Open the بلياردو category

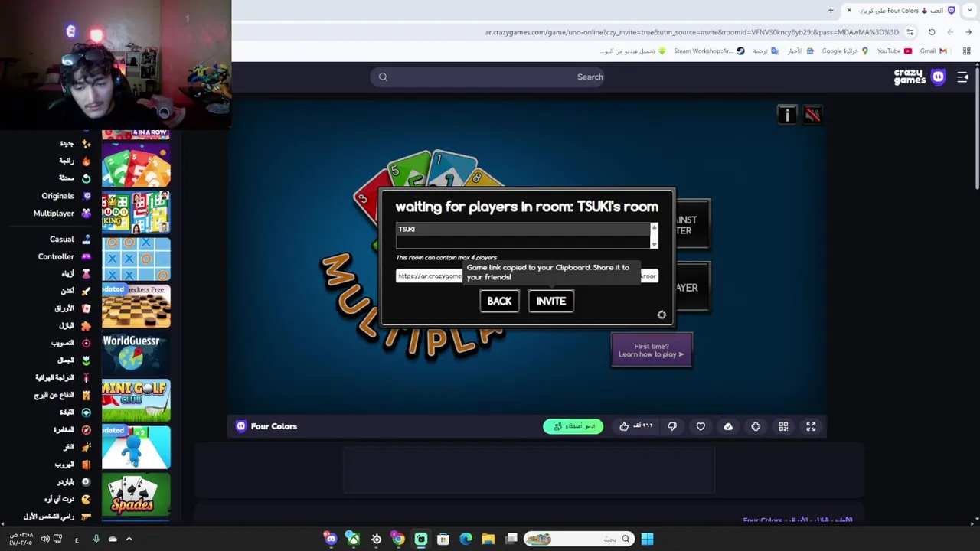coord(73,482)
